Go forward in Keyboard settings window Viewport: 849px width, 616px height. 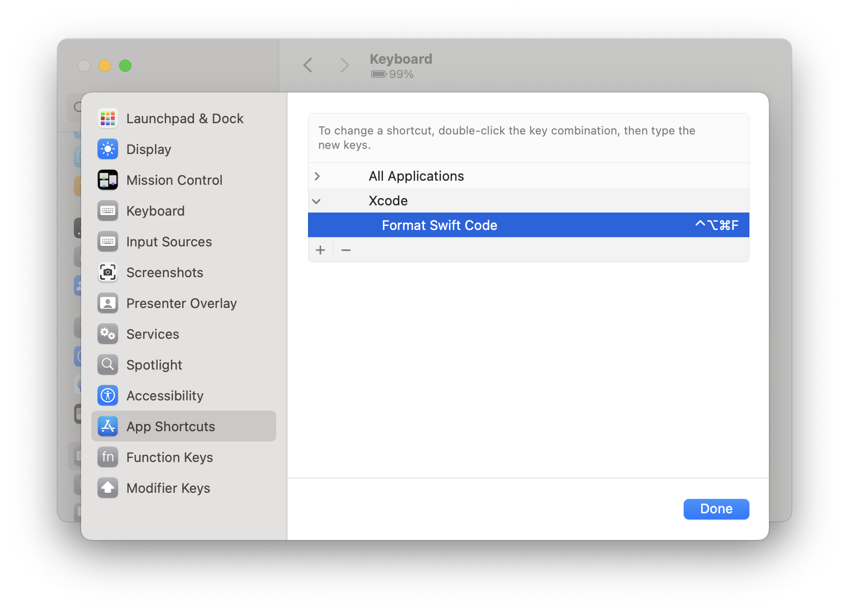344,65
